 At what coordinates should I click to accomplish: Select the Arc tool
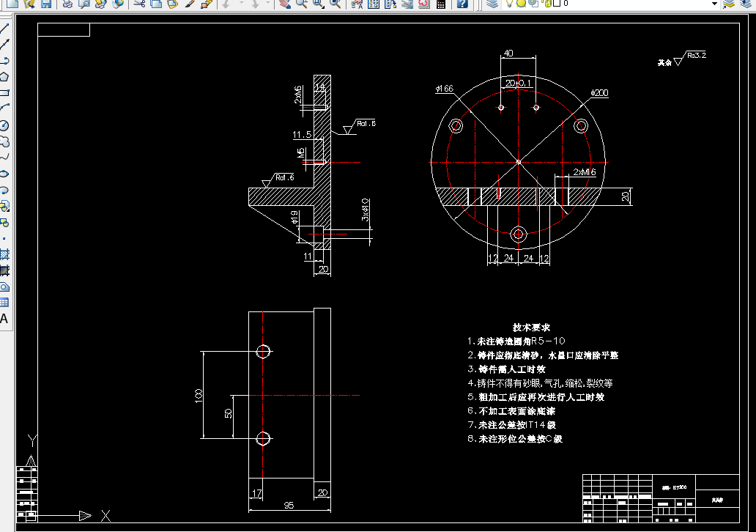tap(4, 108)
